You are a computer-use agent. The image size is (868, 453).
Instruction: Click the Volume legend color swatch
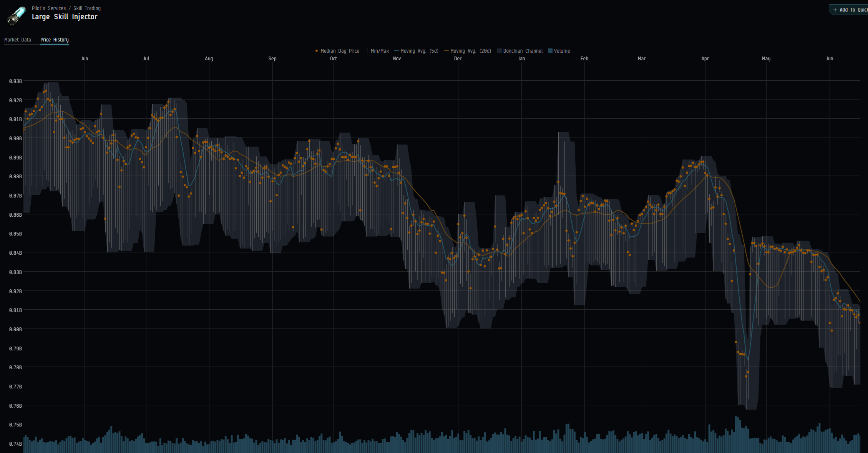[x=550, y=51]
